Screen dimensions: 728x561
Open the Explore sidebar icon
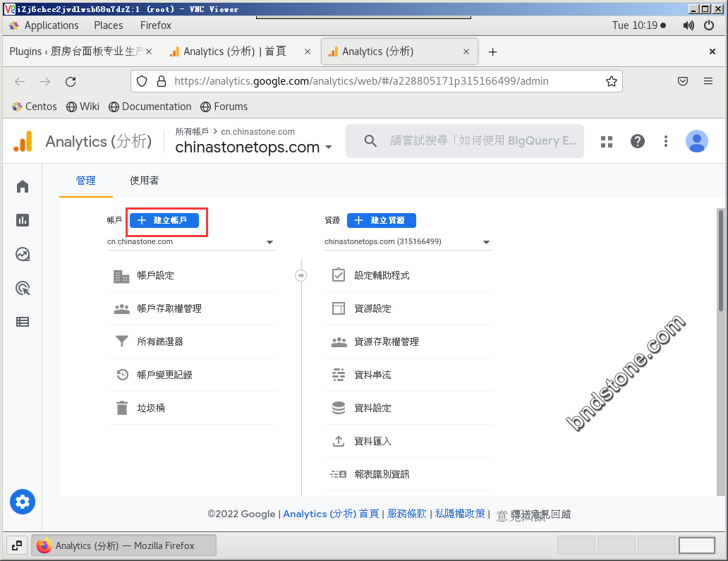click(x=23, y=254)
